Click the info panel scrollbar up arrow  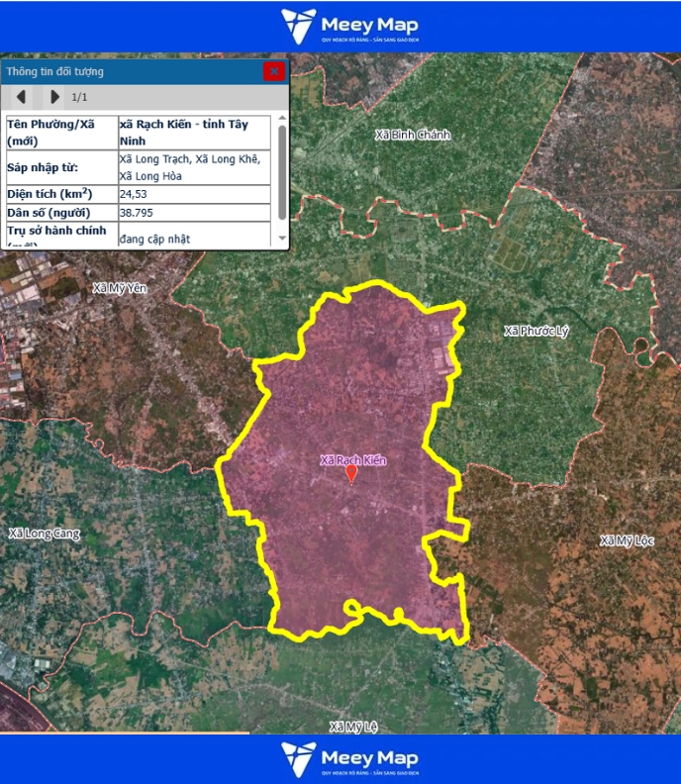282,118
